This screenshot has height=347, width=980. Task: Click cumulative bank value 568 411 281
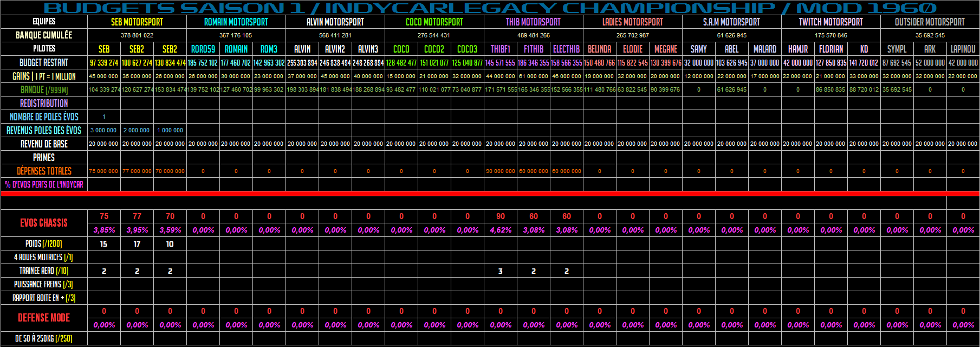335,35
